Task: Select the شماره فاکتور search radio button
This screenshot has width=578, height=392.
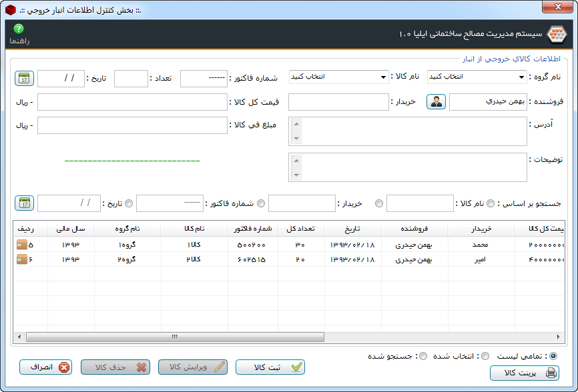Action: pos(260,203)
